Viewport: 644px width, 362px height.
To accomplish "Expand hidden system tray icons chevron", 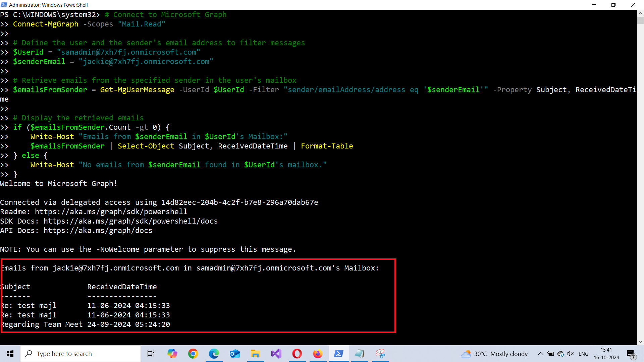I will 540,354.
